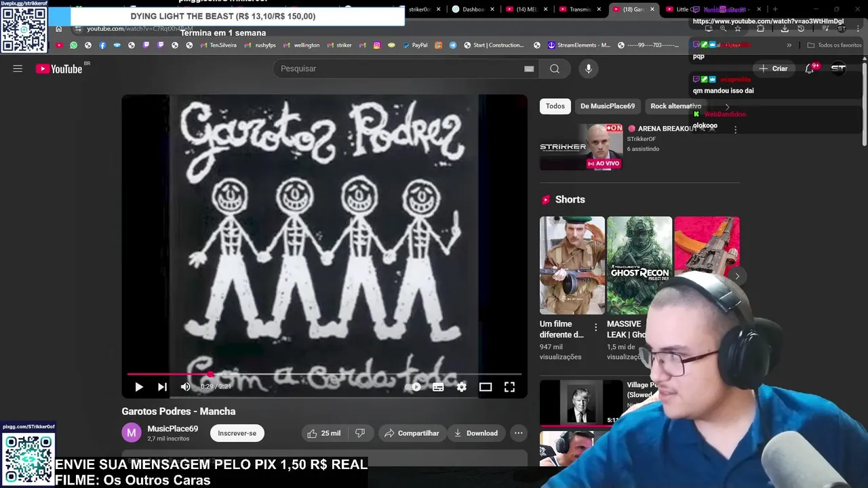
Task: Open the WhatsApp bookmark icon
Action: [74, 45]
